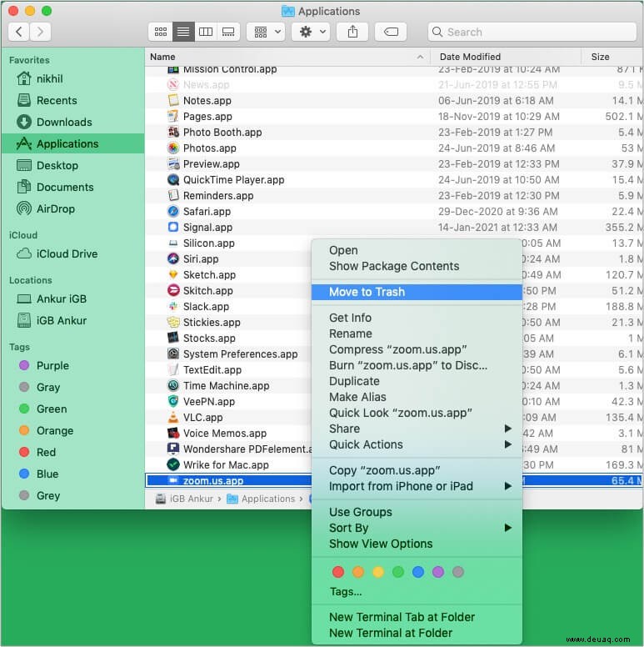This screenshot has width=644, height=647.
Task: Click the Edit Tags toolbar button
Action: click(391, 32)
